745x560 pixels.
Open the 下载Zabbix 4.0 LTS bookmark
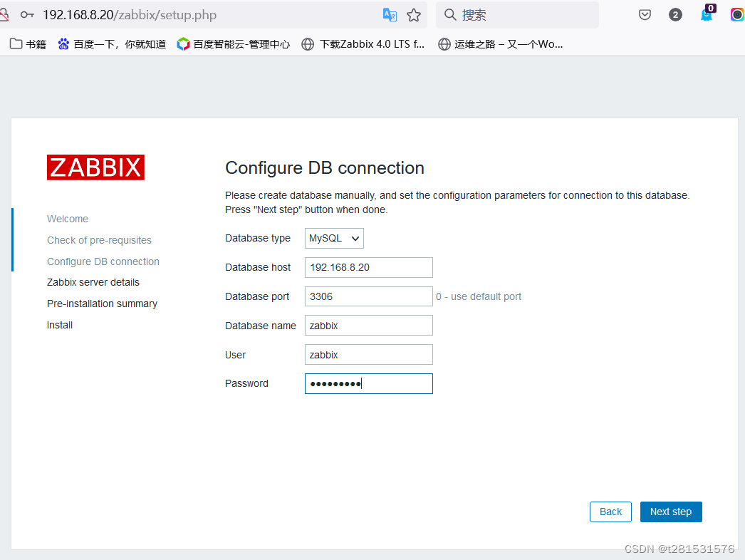click(x=363, y=44)
